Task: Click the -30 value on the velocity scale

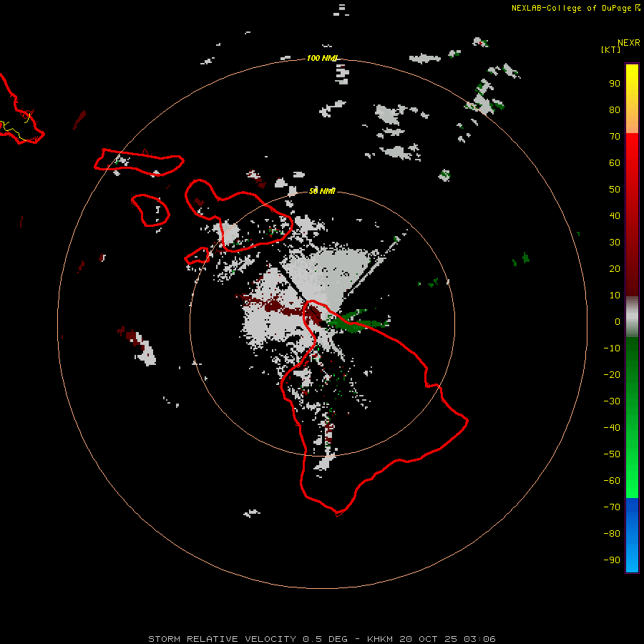Action: 612,401
